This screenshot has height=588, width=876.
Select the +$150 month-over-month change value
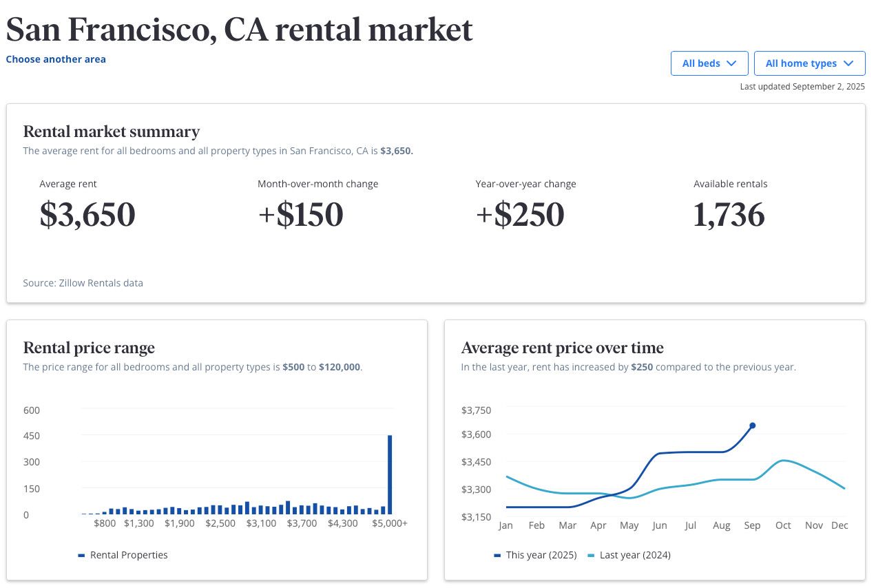coord(300,215)
